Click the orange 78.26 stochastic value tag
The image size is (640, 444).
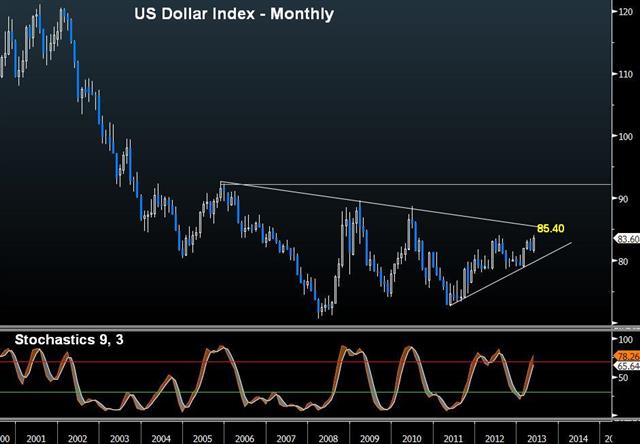pos(627,356)
